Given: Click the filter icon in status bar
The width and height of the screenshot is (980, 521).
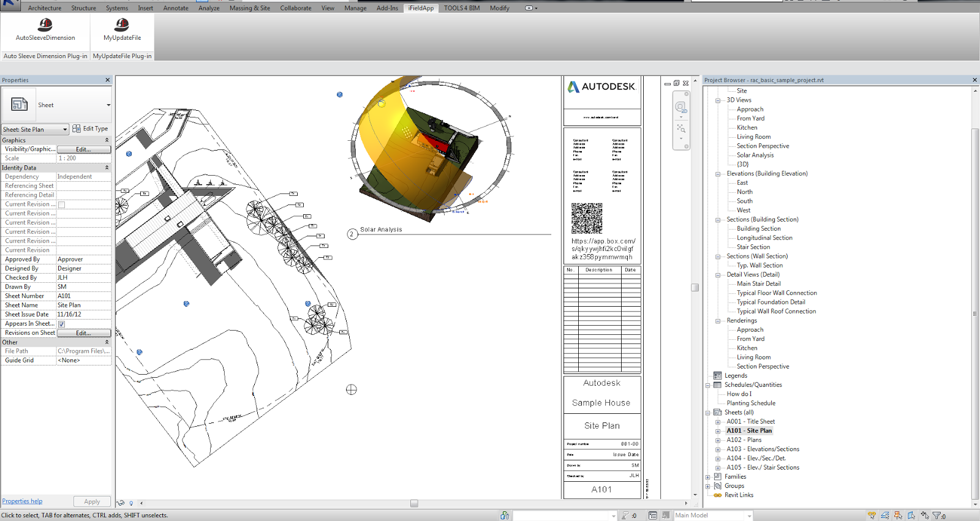Looking at the screenshot, I should (x=937, y=515).
